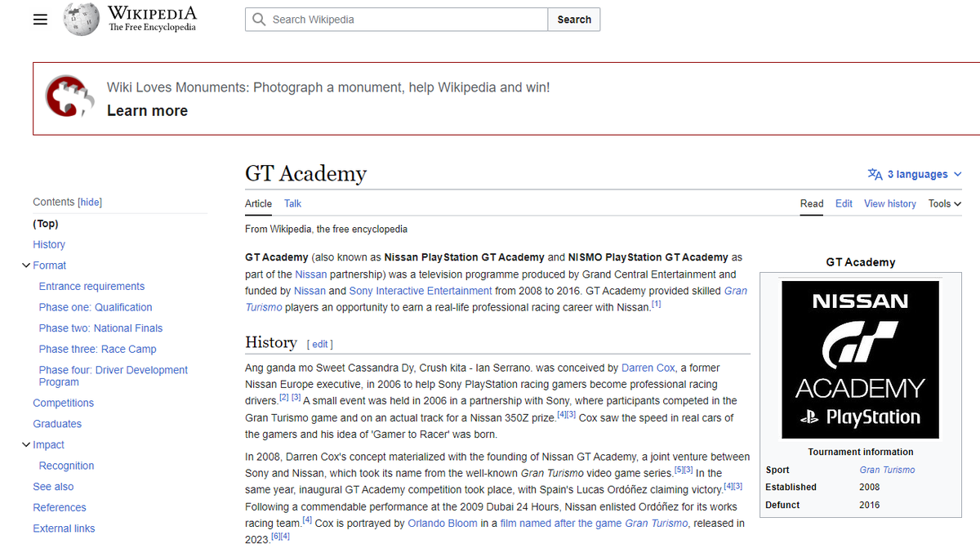Go to References in contents
The width and height of the screenshot is (980, 553).
60,507
